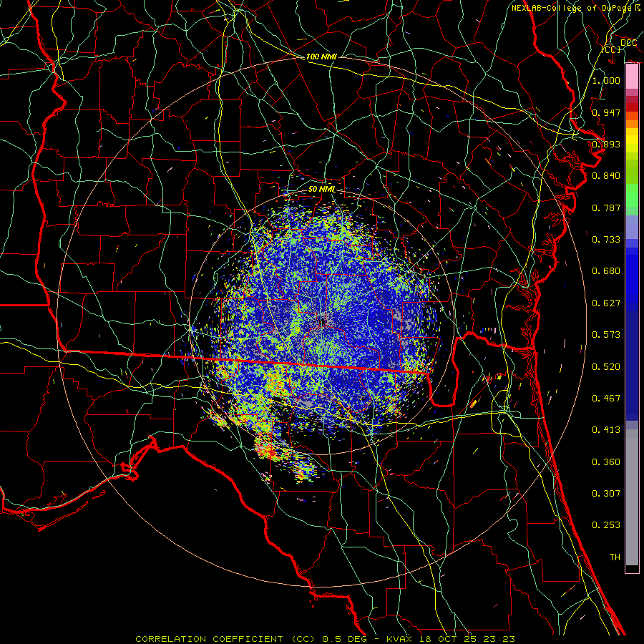
Task: Select the 0.947 legend value
Action: (x=606, y=112)
